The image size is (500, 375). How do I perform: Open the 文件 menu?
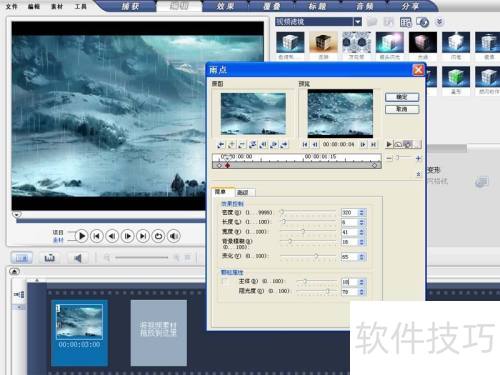(x=11, y=6)
